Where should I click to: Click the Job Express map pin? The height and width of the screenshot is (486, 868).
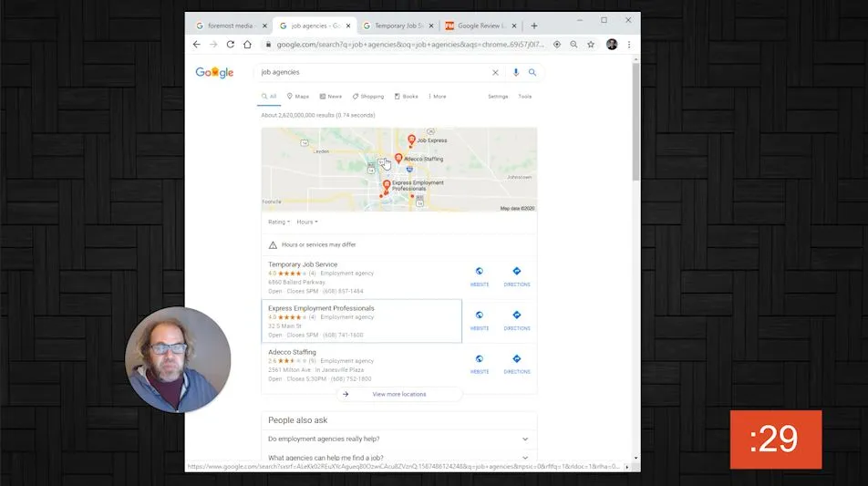pos(411,140)
